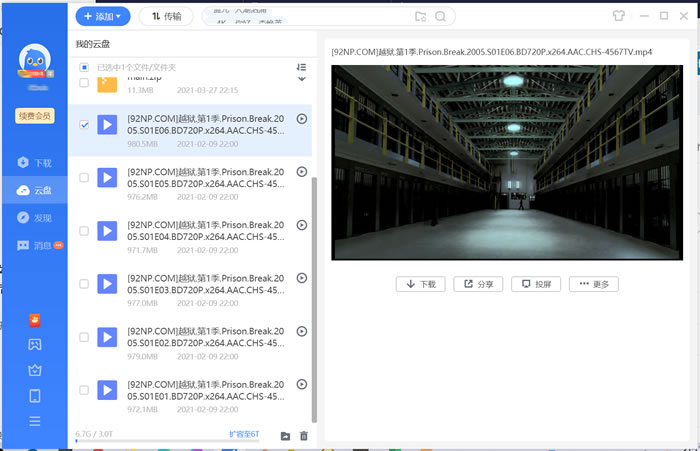700x451 pixels.
Task: Tick the S01E01 file checkbox
Action: click(x=84, y=390)
